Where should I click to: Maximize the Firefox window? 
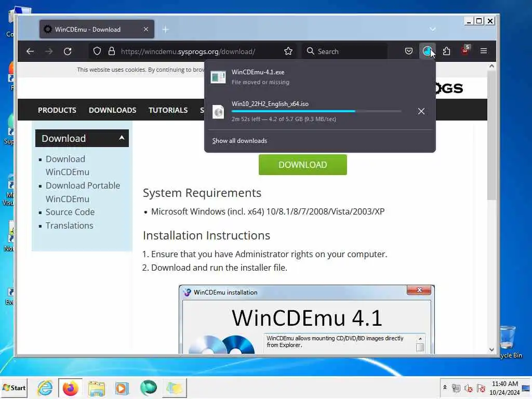point(479,21)
